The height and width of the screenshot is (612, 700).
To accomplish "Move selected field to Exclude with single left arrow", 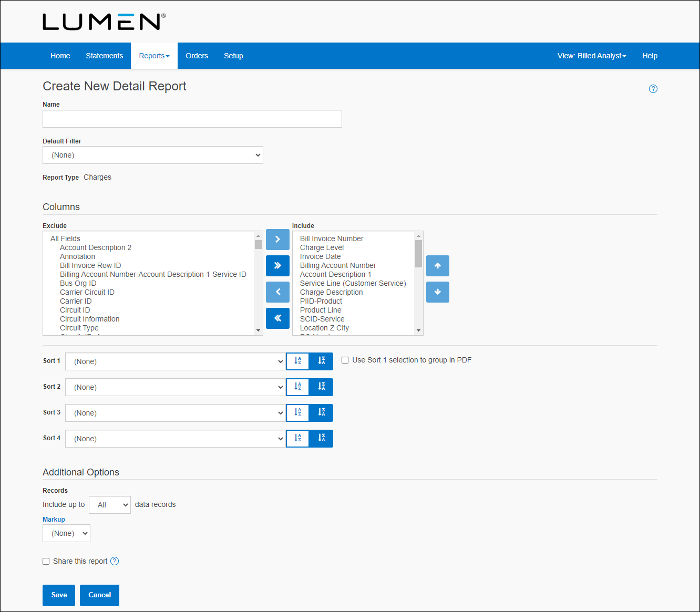I will 277,292.
